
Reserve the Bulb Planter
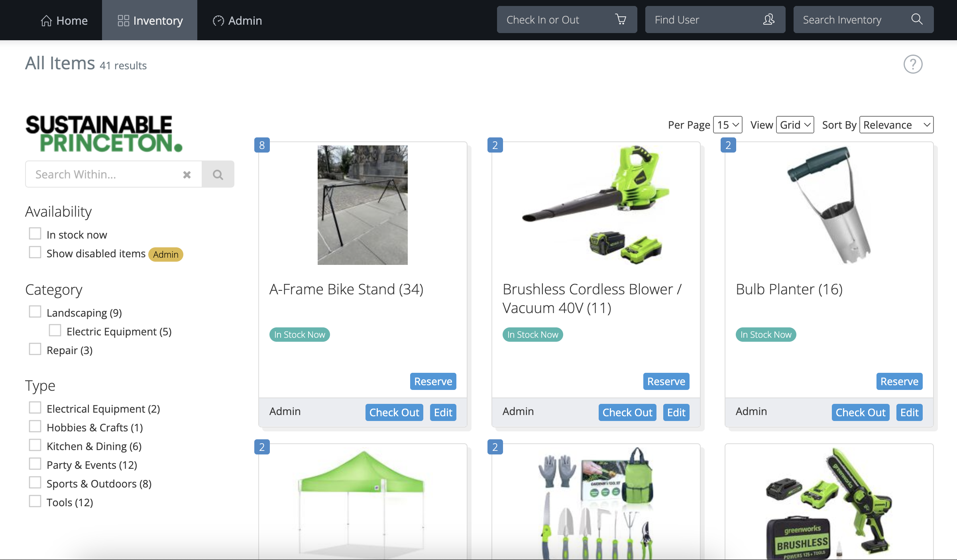pyautogui.click(x=900, y=382)
